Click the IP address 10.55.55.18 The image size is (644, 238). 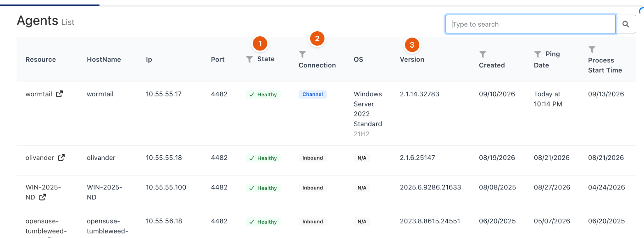click(164, 157)
